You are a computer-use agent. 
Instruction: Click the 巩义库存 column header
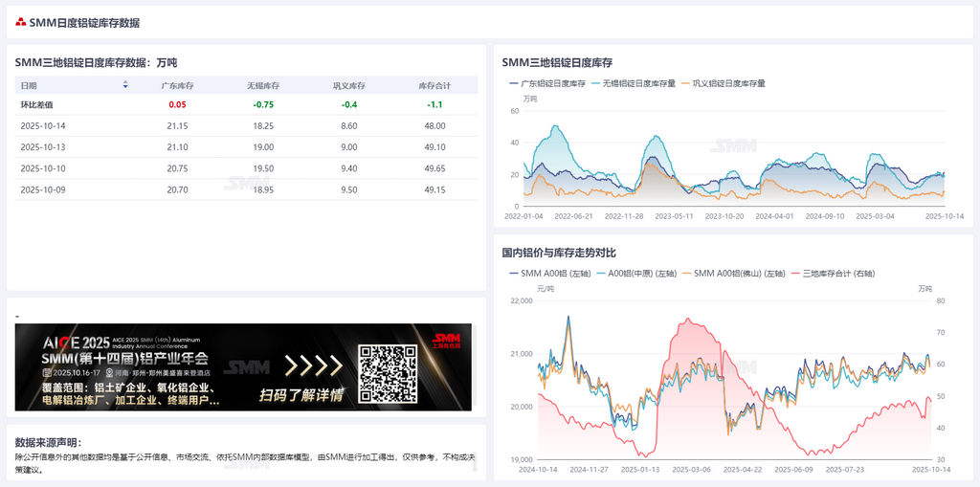click(x=349, y=86)
